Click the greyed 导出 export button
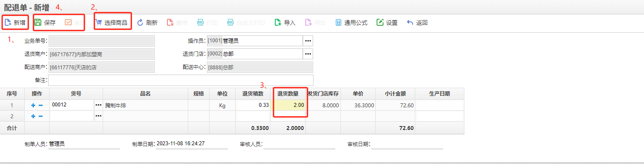Viewport: 644px width, 164px height. pos(315,23)
